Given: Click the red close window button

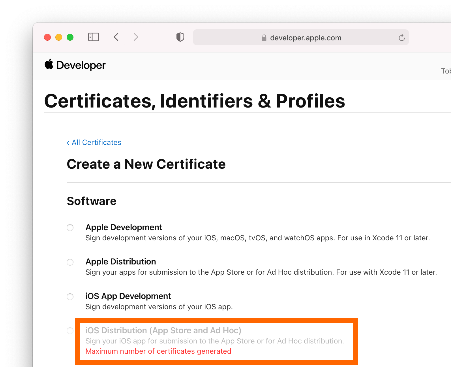Looking at the screenshot, I should pyautogui.click(x=47, y=37).
